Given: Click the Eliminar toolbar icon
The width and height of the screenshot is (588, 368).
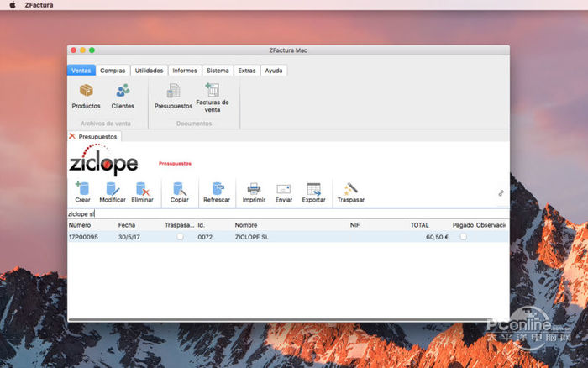Looking at the screenshot, I should pos(143,189).
